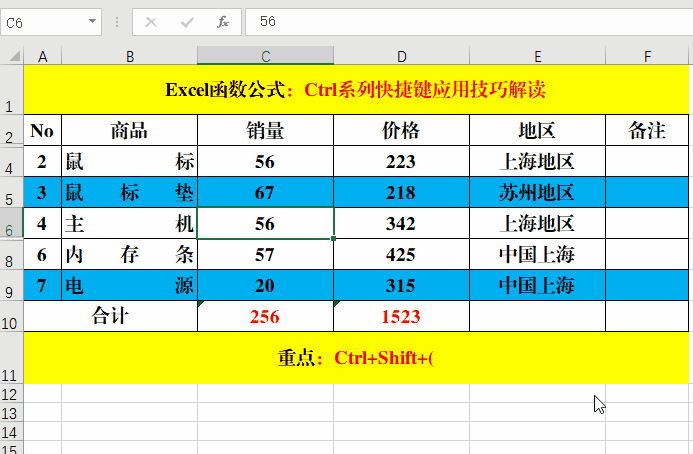The image size is (693, 454).
Task: Click the 合计 total label cell
Action: point(110,316)
